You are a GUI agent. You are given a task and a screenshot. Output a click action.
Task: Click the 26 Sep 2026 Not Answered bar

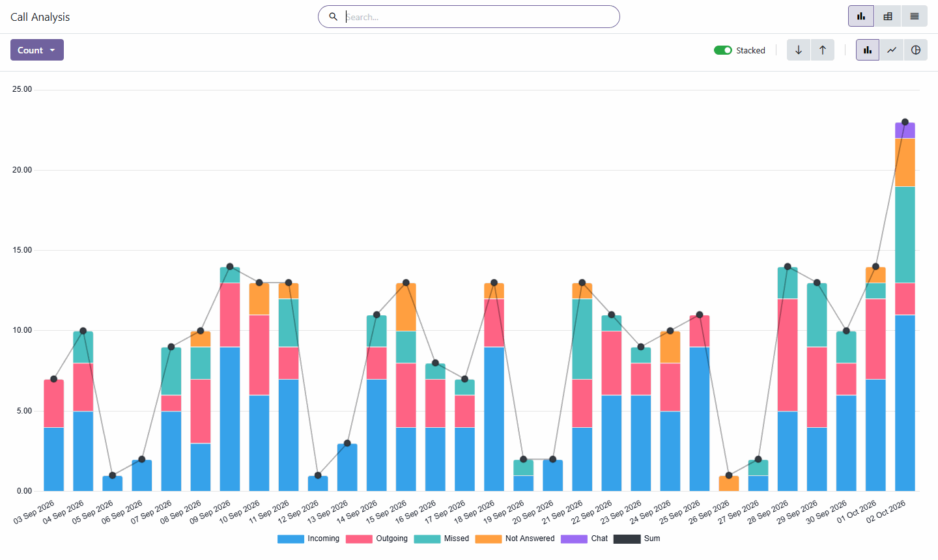coord(729,483)
